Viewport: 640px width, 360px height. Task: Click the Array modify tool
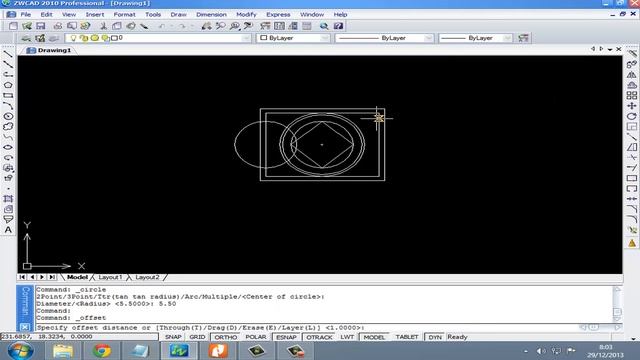[632, 96]
